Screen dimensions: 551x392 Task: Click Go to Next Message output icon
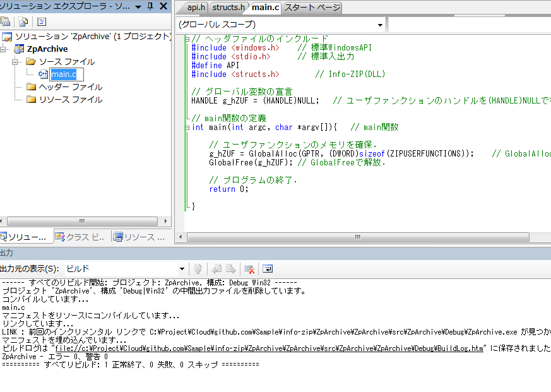(230, 269)
